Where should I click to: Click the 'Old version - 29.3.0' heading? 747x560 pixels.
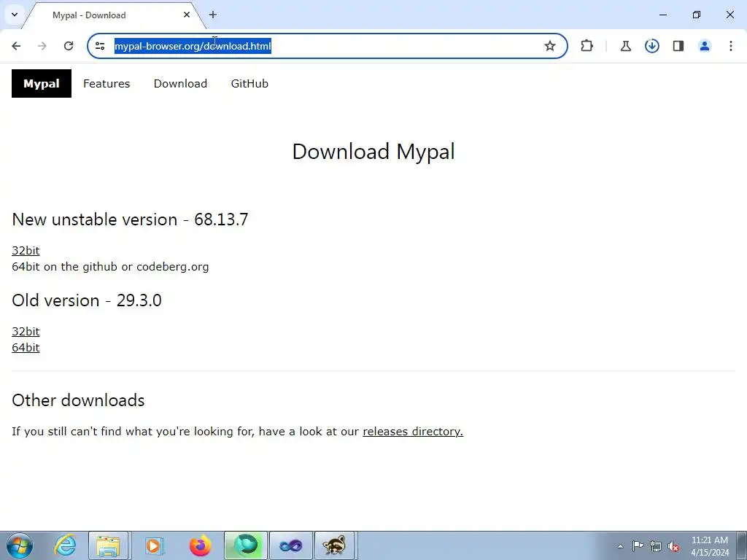[x=87, y=300]
